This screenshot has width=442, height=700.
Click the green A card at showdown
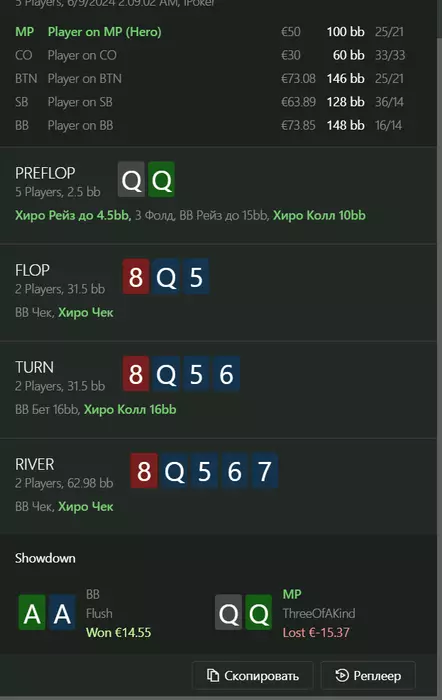click(32, 612)
